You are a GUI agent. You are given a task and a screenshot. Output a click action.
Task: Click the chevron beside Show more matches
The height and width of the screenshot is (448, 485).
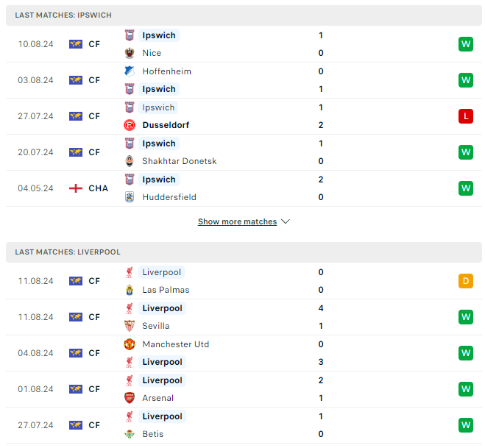click(286, 221)
